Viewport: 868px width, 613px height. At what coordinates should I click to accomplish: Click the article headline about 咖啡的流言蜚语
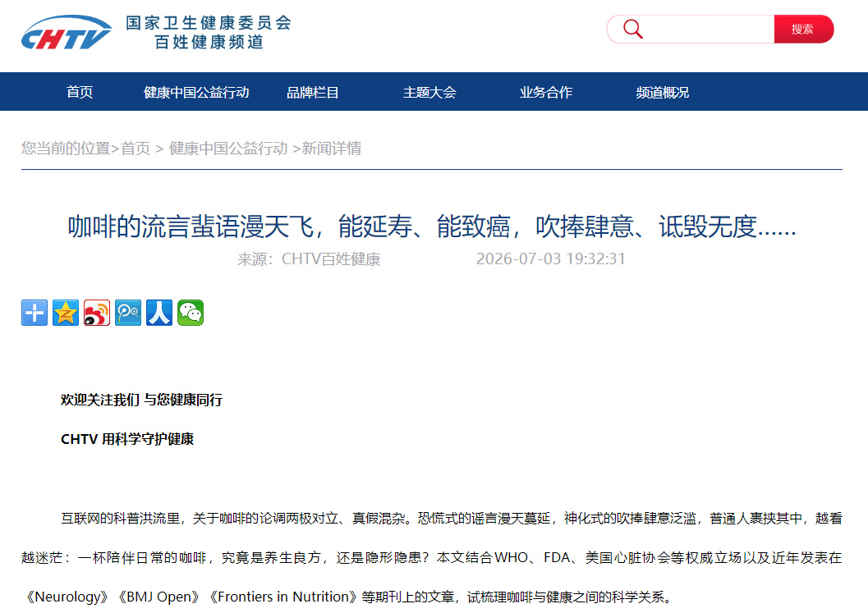tap(432, 226)
